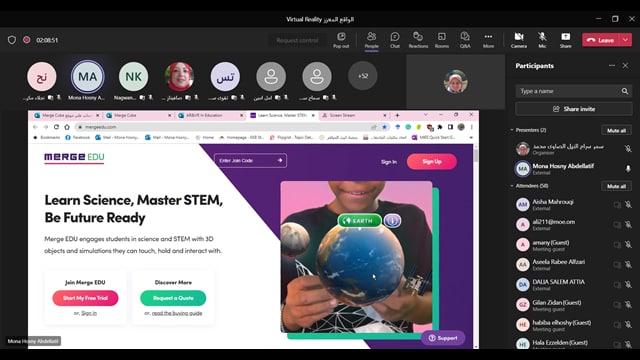Click the Request control button
Viewport: 640px width, 360px height.
pos(297,40)
